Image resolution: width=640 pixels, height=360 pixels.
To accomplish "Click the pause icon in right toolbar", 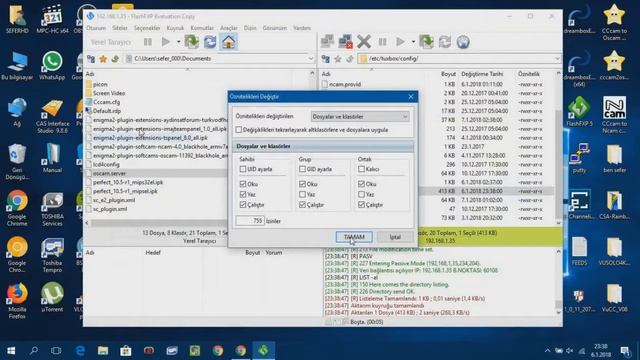I will [382, 42].
